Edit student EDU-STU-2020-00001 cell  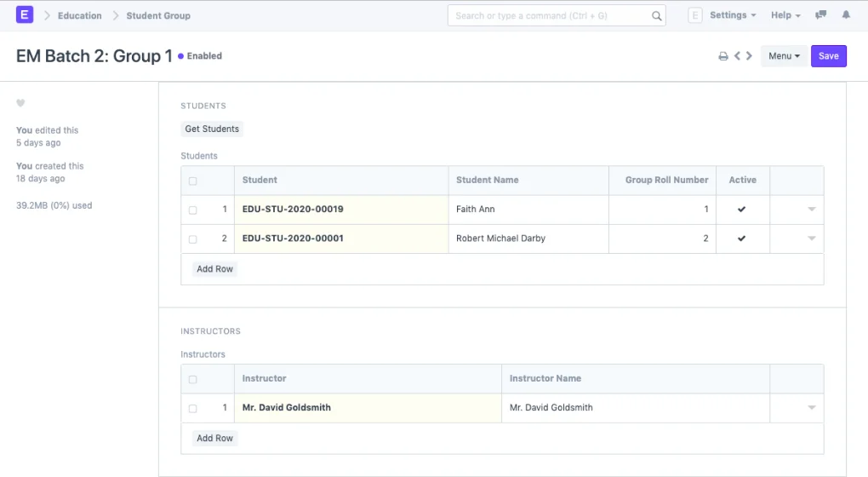341,238
